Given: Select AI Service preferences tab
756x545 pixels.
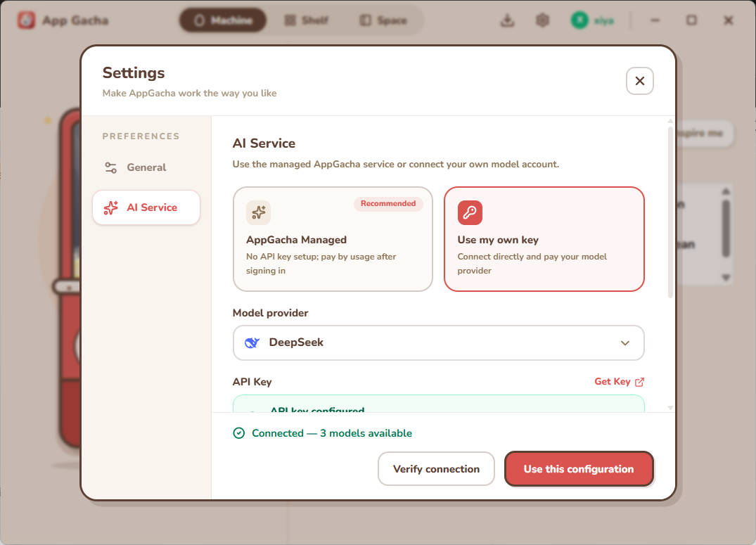Looking at the screenshot, I should click(x=146, y=207).
